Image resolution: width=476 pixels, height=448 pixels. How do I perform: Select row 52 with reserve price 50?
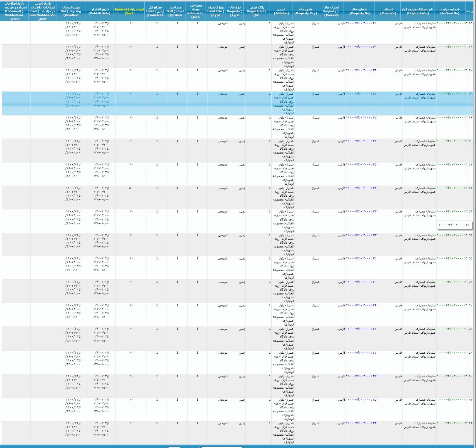(x=131, y=188)
